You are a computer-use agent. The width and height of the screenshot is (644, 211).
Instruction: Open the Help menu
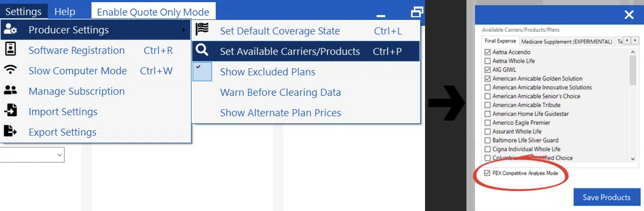65,12
